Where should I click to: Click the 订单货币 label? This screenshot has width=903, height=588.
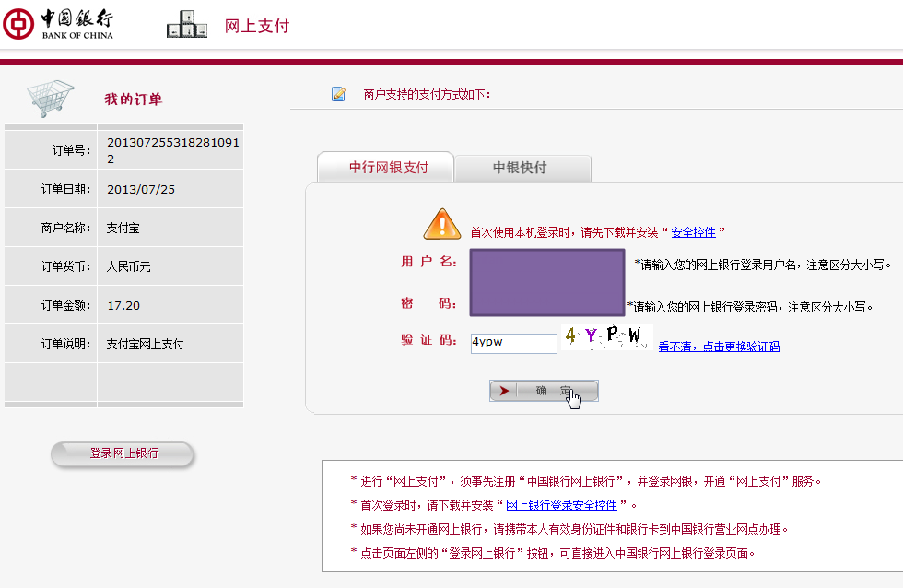pos(65,266)
